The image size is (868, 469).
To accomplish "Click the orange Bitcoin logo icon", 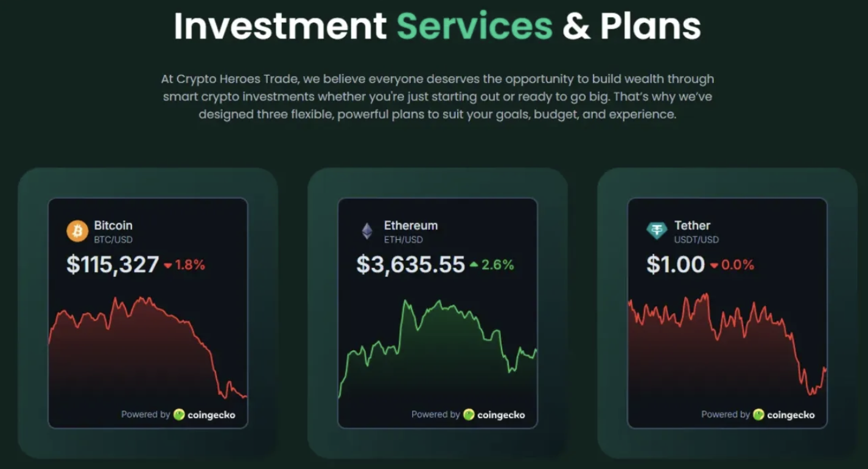I will coord(77,231).
